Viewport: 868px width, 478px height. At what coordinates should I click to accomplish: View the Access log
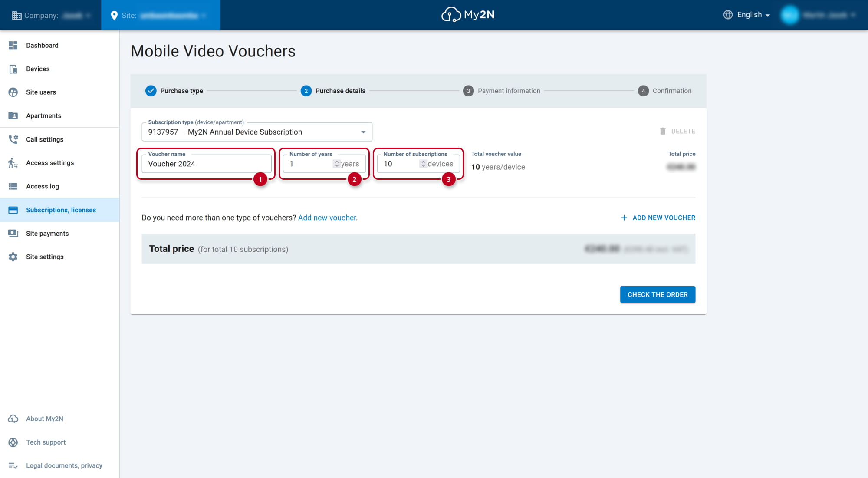click(x=60, y=186)
